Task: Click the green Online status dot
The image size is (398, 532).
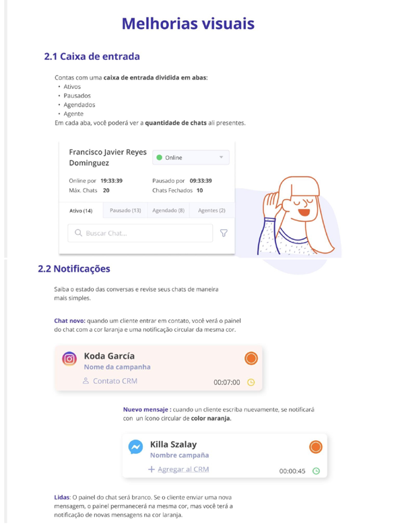Action: 159,157
